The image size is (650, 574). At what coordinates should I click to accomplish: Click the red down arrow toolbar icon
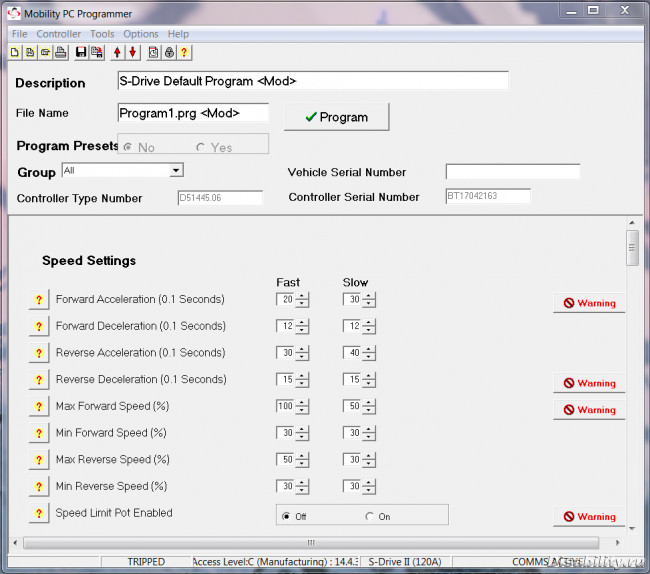click(133, 53)
